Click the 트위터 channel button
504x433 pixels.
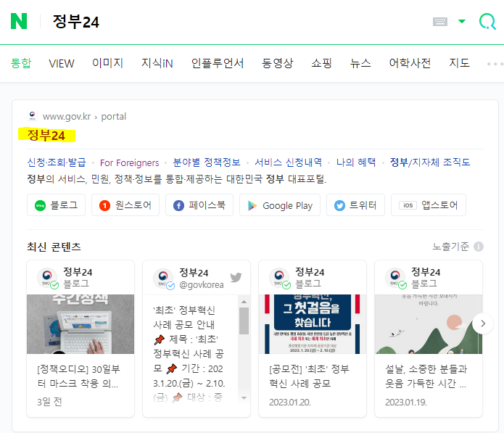click(x=355, y=205)
